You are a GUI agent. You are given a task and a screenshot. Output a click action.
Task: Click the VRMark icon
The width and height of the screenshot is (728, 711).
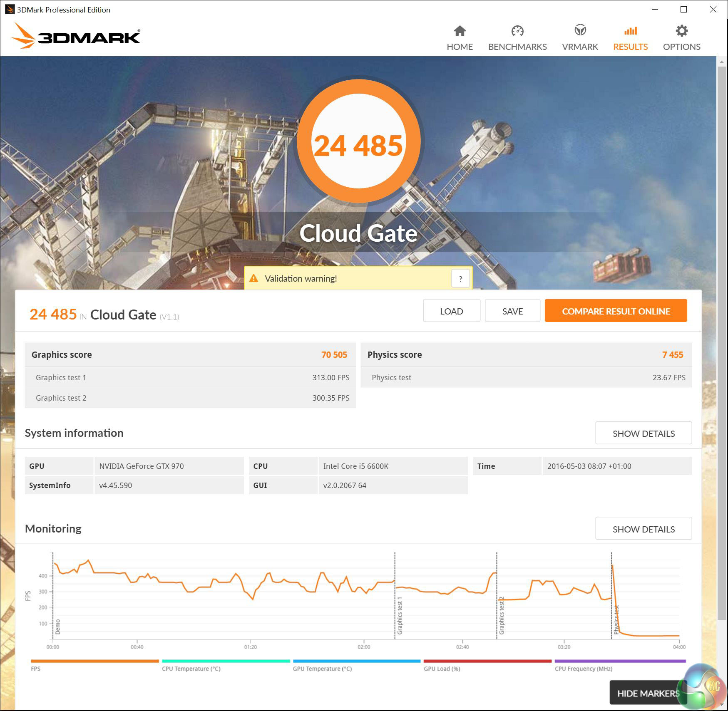(x=580, y=30)
